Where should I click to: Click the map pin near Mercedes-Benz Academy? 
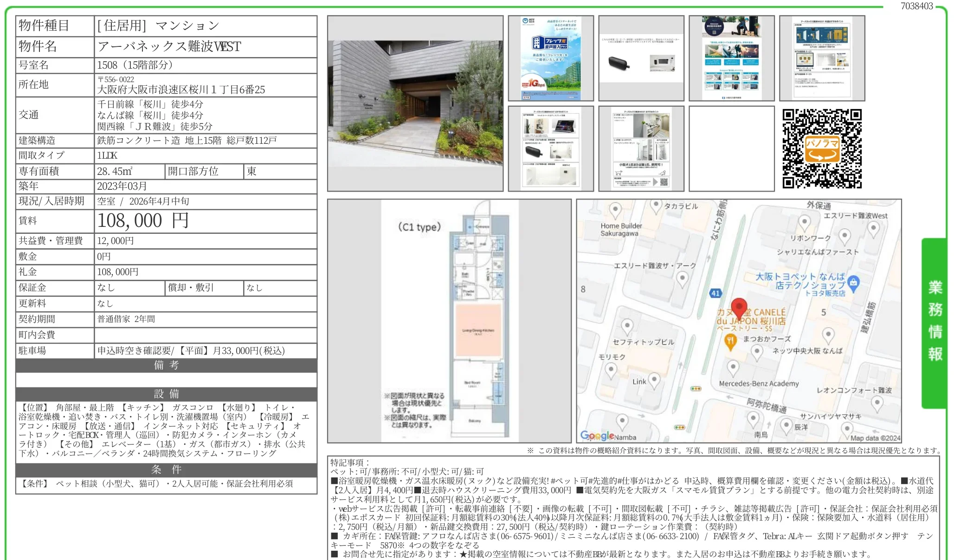pos(733,366)
